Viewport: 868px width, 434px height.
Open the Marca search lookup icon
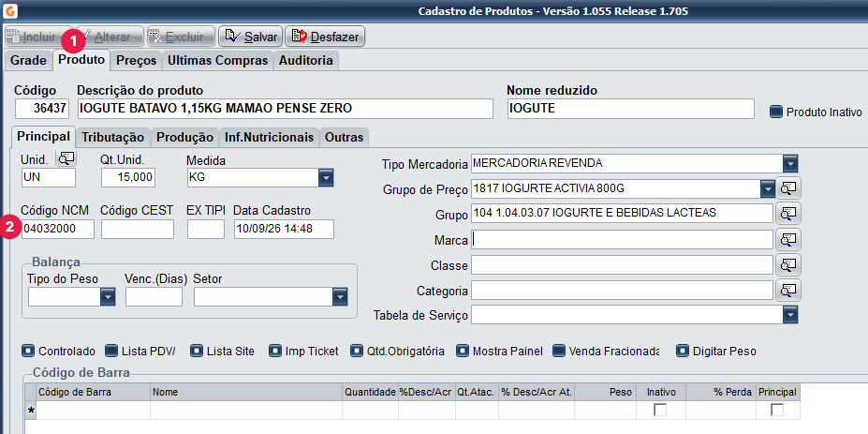pyautogui.click(x=788, y=239)
